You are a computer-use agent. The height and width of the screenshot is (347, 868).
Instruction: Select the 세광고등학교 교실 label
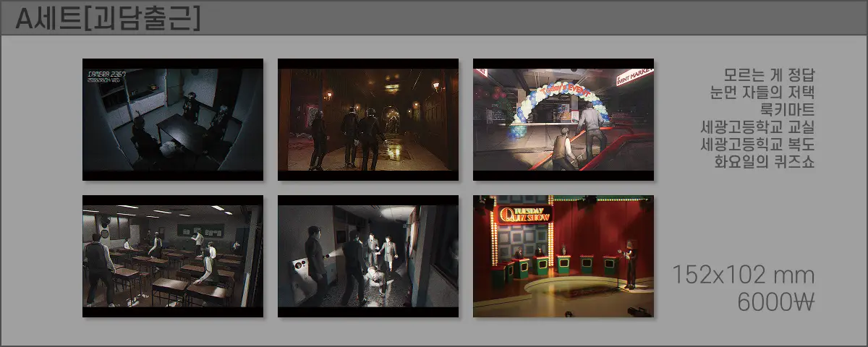(x=758, y=127)
